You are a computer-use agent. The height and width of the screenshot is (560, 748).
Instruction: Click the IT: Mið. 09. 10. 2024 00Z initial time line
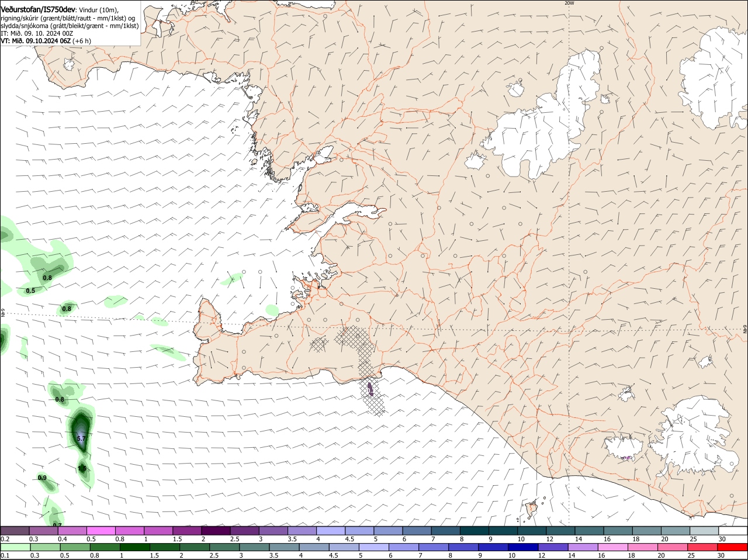pyautogui.click(x=37, y=33)
